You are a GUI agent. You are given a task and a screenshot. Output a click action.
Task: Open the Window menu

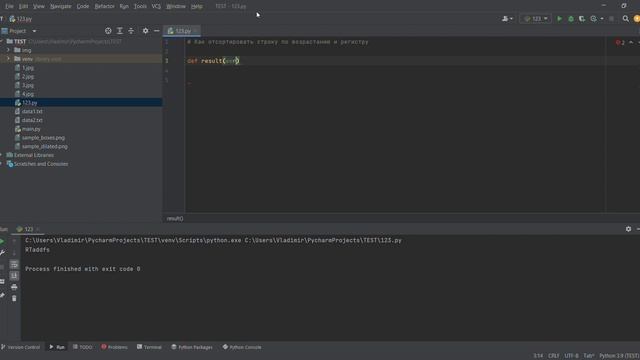[176, 7]
